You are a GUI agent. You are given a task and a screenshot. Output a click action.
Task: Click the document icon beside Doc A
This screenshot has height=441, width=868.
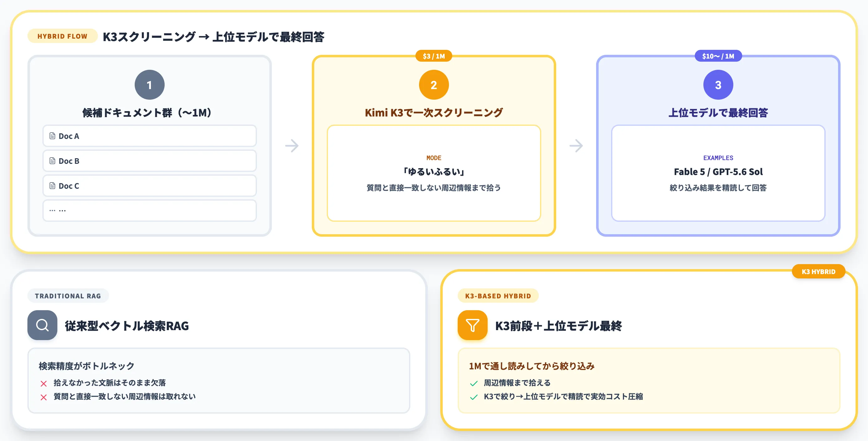click(52, 136)
